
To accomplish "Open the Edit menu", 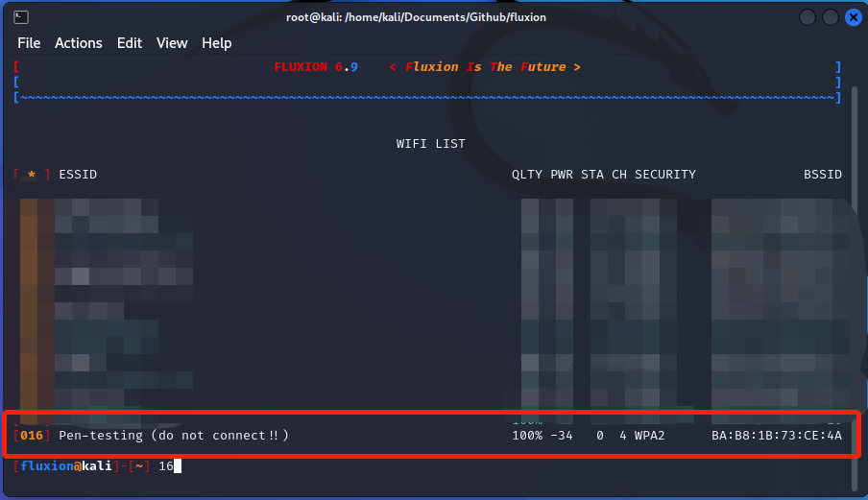I will [129, 43].
